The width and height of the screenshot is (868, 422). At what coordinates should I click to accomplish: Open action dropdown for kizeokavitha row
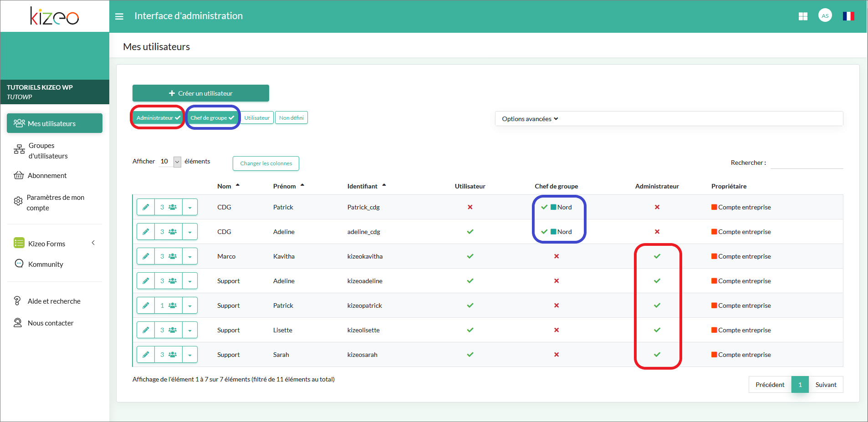(190, 256)
